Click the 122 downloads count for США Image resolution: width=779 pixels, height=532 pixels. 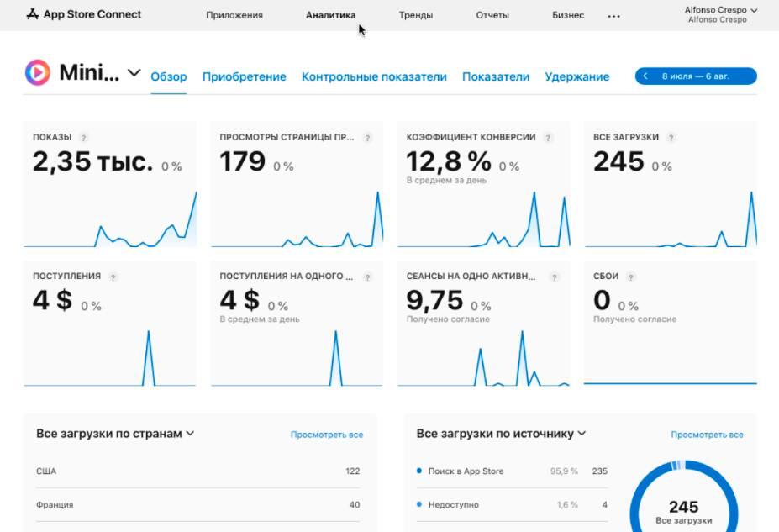[353, 471]
